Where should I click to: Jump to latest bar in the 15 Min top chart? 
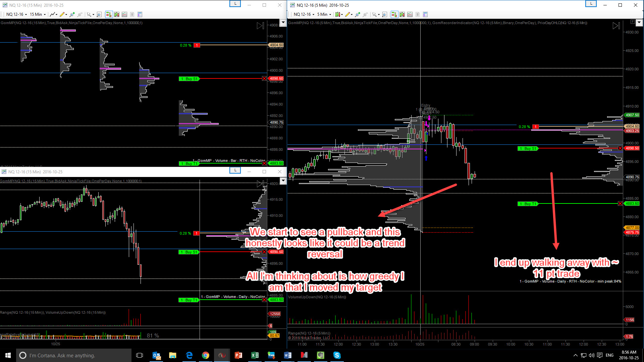[260, 26]
